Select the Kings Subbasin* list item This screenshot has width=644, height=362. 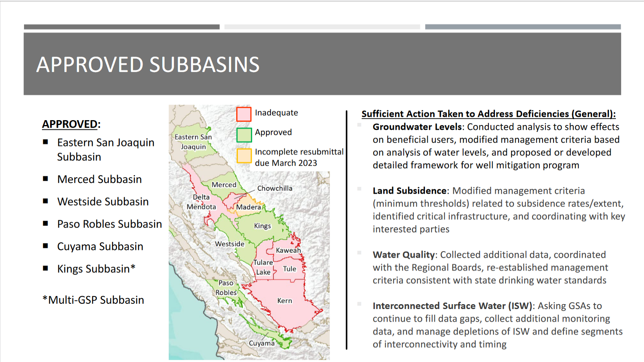[x=96, y=269]
